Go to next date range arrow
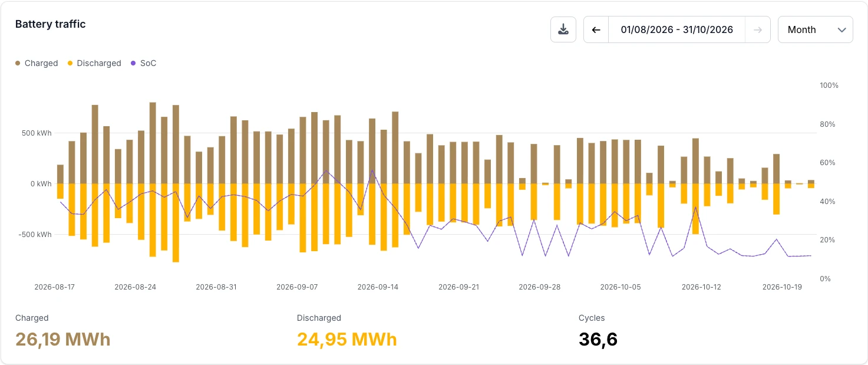 (758, 29)
